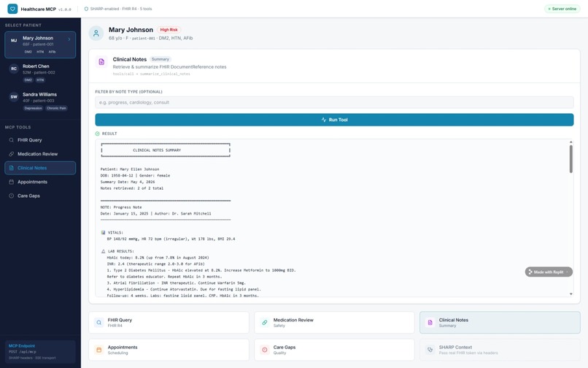This screenshot has height=368, width=588.
Task: Click Sandra Williams' SW avatar
Action: pyautogui.click(x=14, y=97)
